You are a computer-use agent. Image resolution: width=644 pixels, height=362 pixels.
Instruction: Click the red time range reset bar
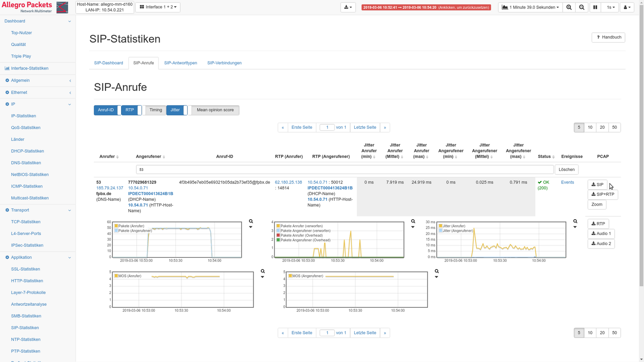pyautogui.click(x=426, y=7)
